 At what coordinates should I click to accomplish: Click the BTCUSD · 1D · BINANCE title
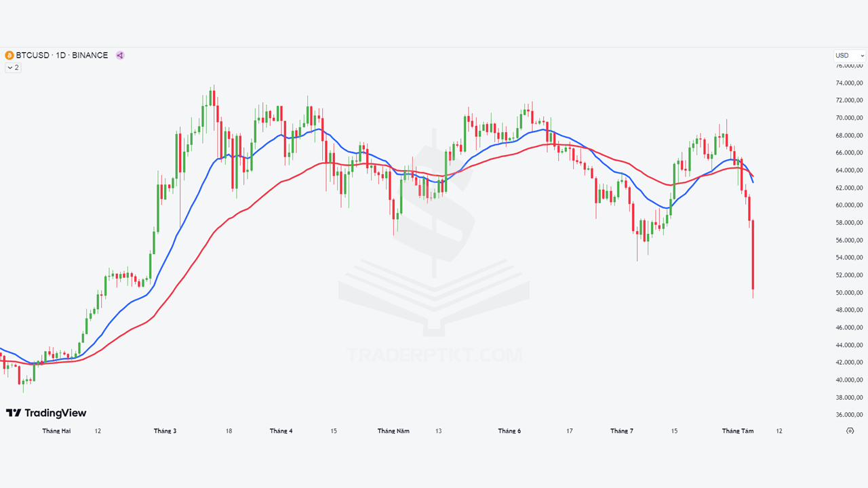(62, 56)
